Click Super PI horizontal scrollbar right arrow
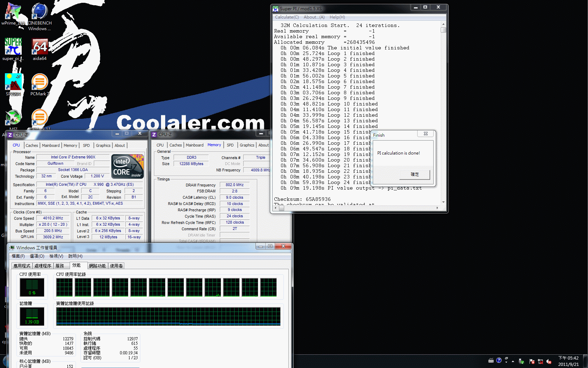The image size is (588, 368). point(437,208)
